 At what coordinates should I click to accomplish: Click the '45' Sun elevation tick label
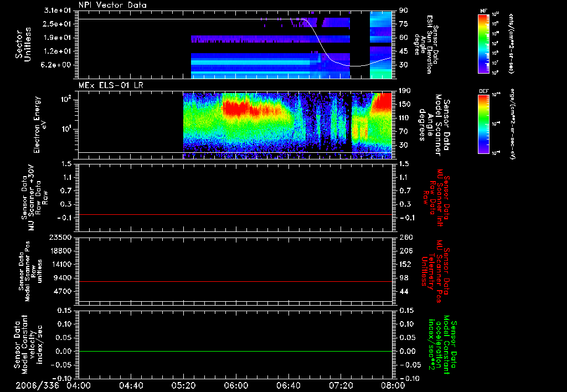point(403,51)
